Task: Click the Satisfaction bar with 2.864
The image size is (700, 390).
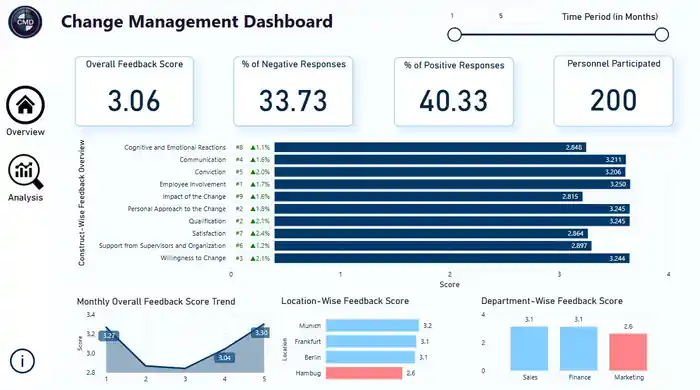Action: pos(431,233)
